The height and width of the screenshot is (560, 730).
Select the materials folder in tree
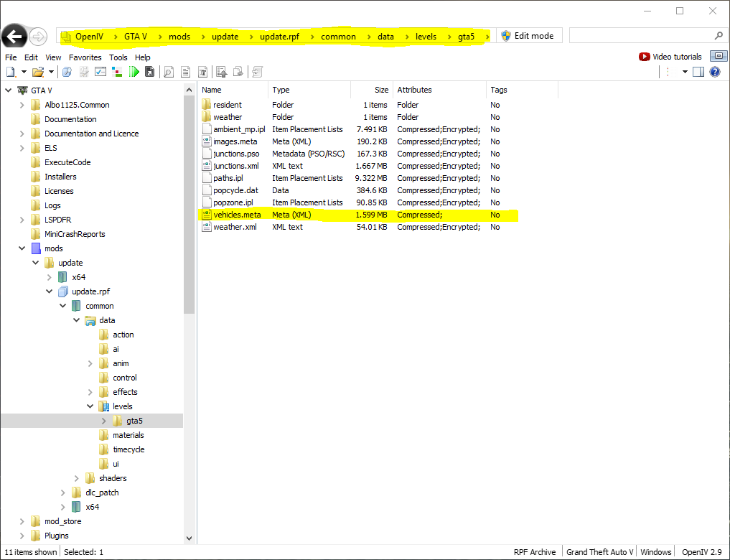click(128, 435)
